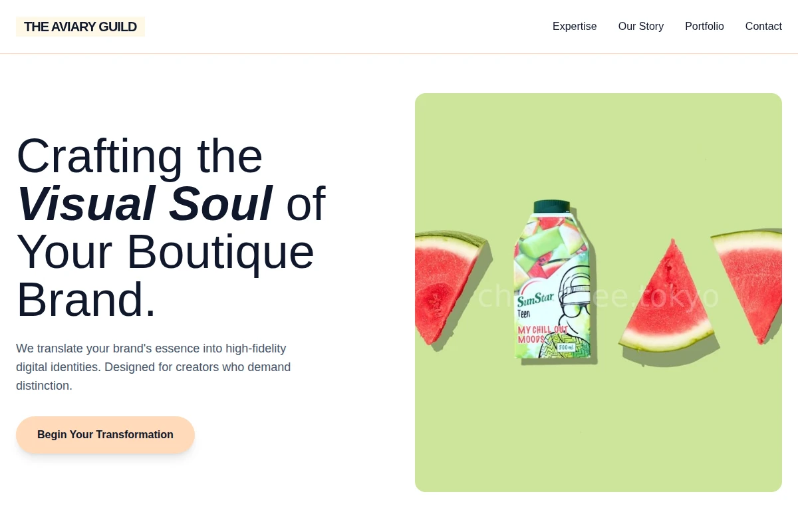Open the Expertise nav link
Screen dimensions: 798x532
(x=575, y=27)
